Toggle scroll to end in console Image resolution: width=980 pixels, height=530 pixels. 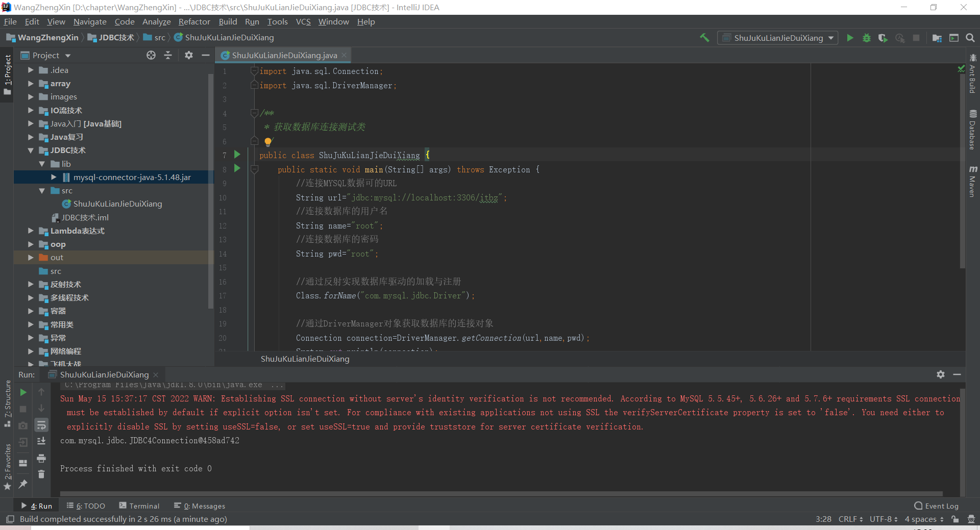[x=41, y=441]
